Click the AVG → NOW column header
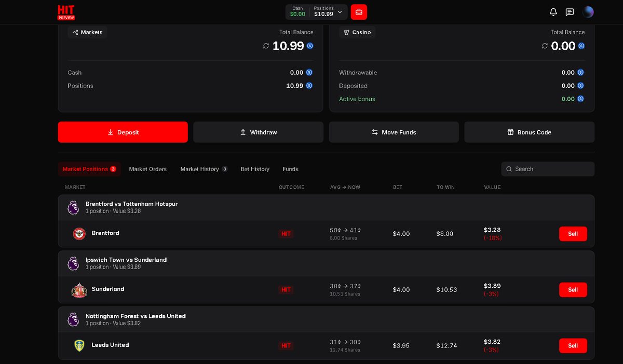Image resolution: width=623 pixels, height=364 pixels. click(345, 187)
